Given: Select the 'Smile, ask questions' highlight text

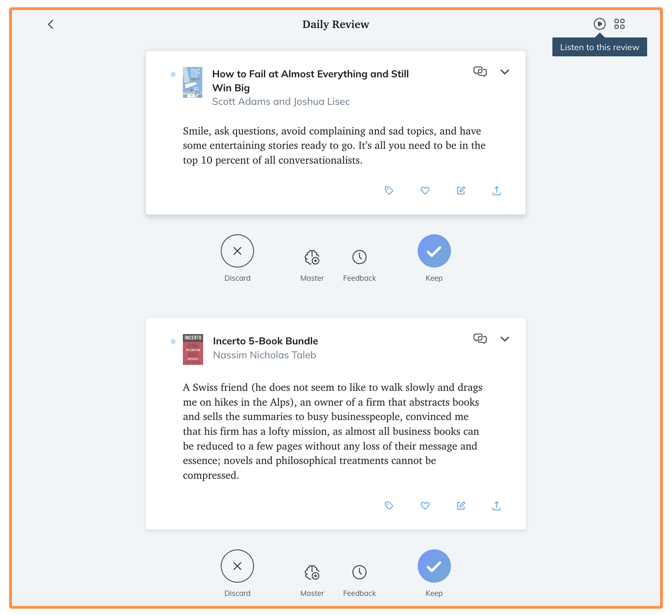Looking at the screenshot, I should [x=334, y=145].
